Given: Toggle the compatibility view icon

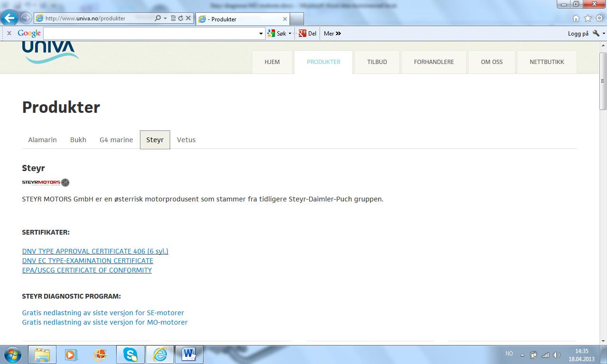Looking at the screenshot, I should point(173,18).
